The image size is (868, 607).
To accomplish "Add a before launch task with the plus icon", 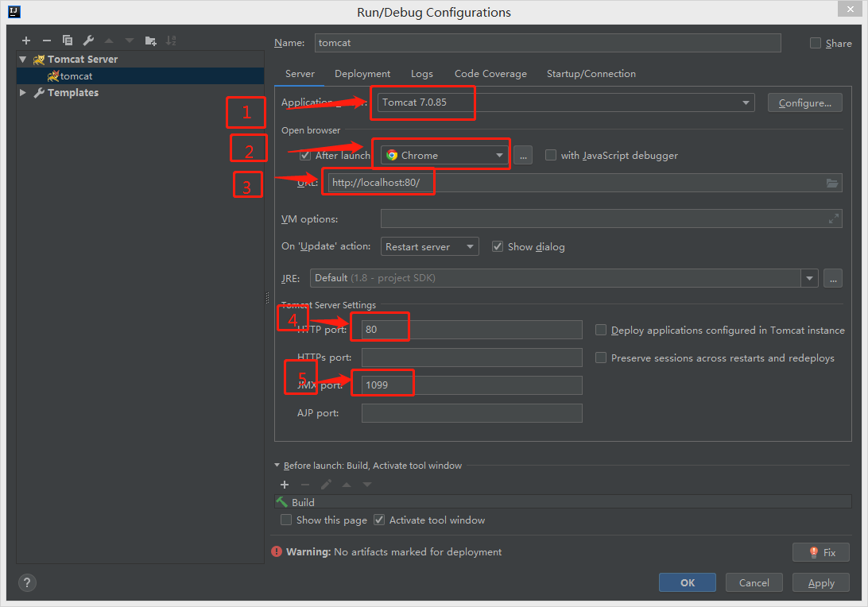I will coord(285,485).
